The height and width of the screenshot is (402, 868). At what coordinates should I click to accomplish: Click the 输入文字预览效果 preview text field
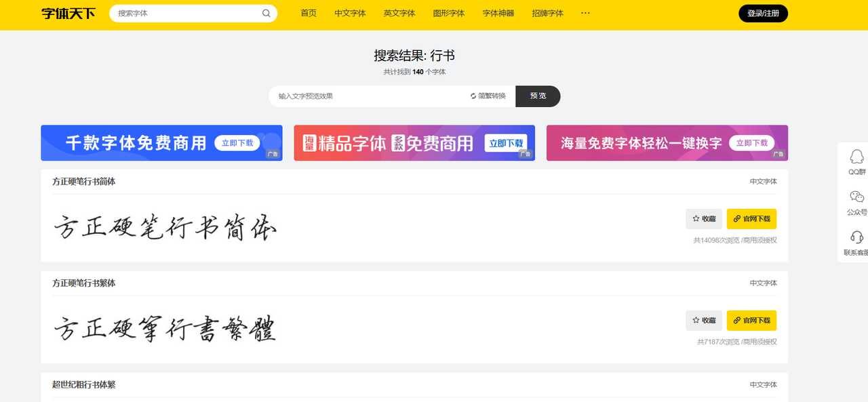366,96
